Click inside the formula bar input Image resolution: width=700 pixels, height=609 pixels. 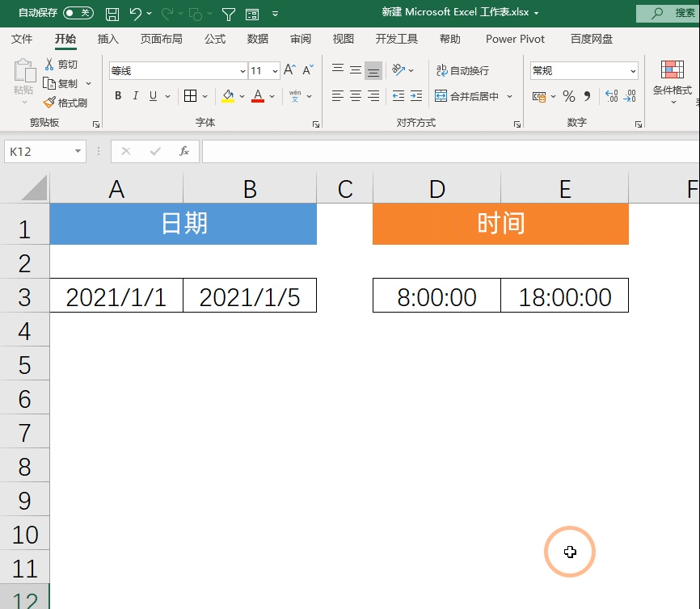(x=451, y=151)
